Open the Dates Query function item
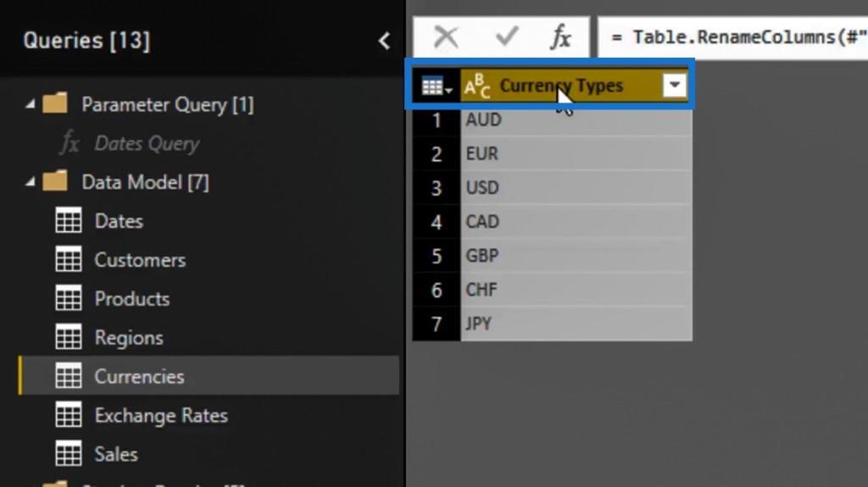 tap(147, 144)
